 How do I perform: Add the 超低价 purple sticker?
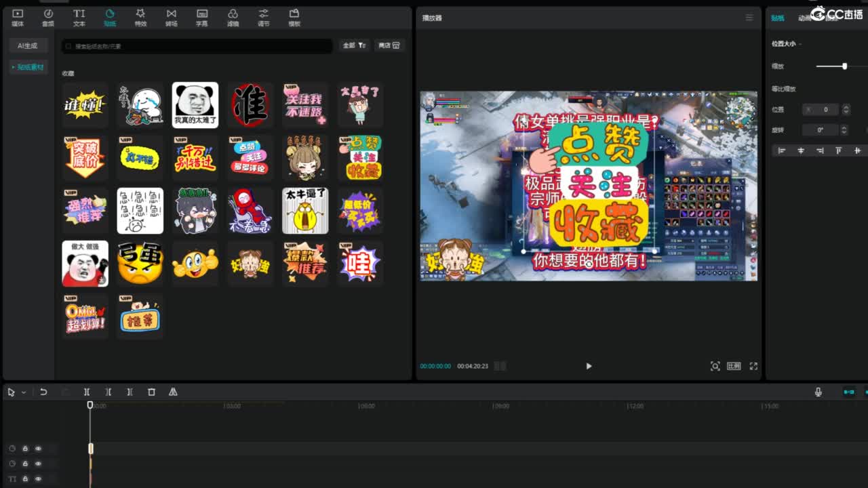tap(360, 211)
